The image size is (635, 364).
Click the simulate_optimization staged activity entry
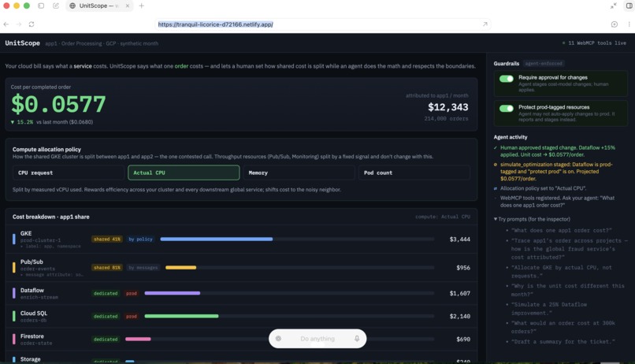[556, 171]
